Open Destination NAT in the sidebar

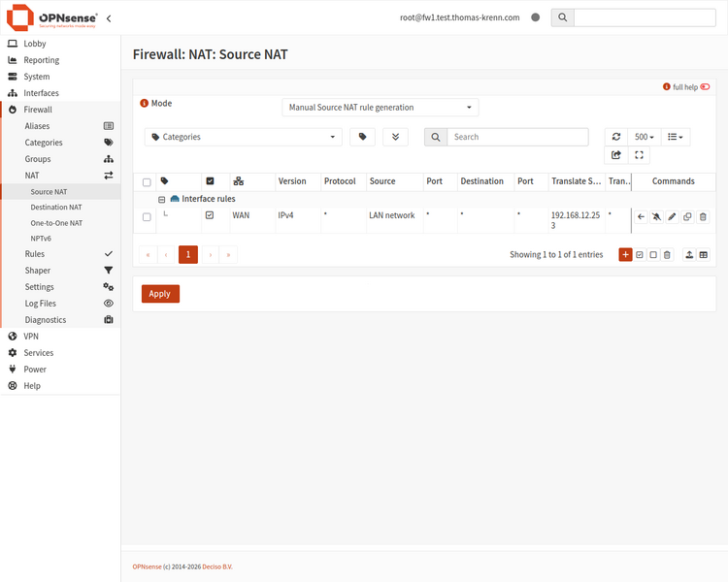click(56, 207)
